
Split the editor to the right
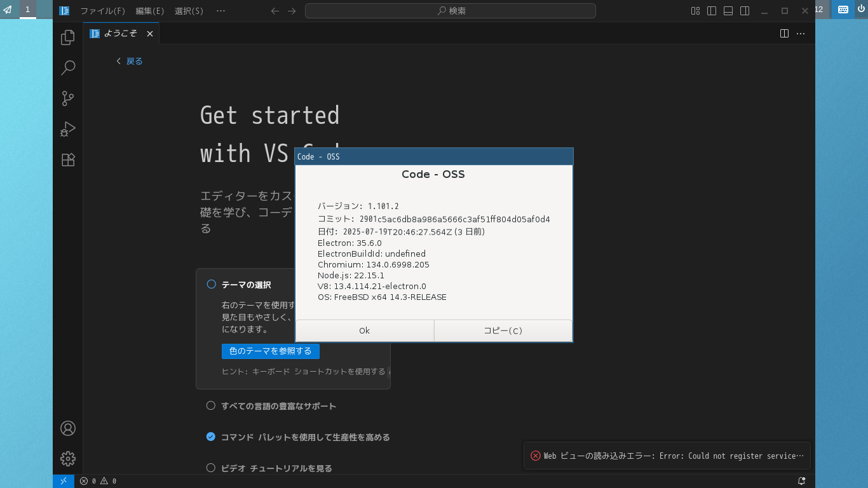pyautogui.click(x=784, y=33)
